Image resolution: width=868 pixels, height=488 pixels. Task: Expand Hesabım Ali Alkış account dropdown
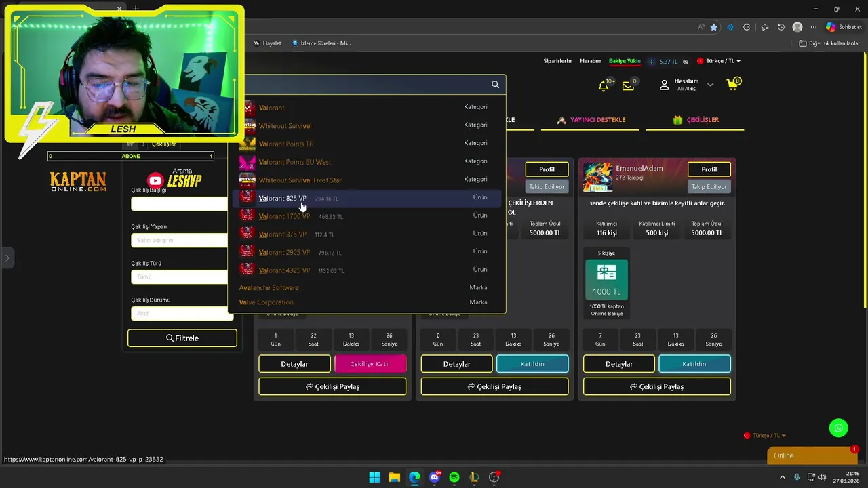pos(687,85)
